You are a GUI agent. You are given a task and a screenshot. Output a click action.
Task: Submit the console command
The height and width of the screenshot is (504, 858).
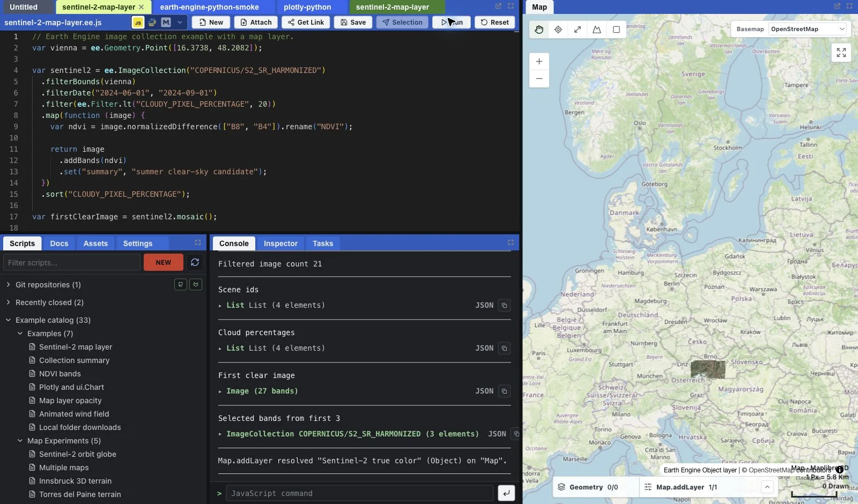pos(506,493)
